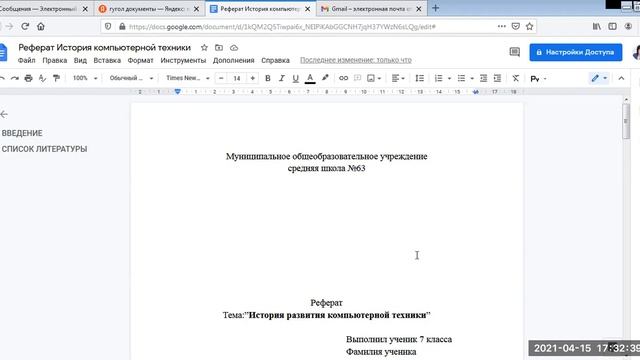Bookmark this page with star icon
Screen dimensions: 640x360
529,27
